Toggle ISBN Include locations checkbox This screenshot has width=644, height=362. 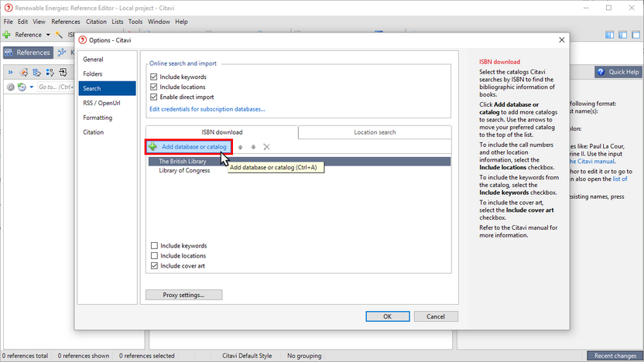(154, 256)
